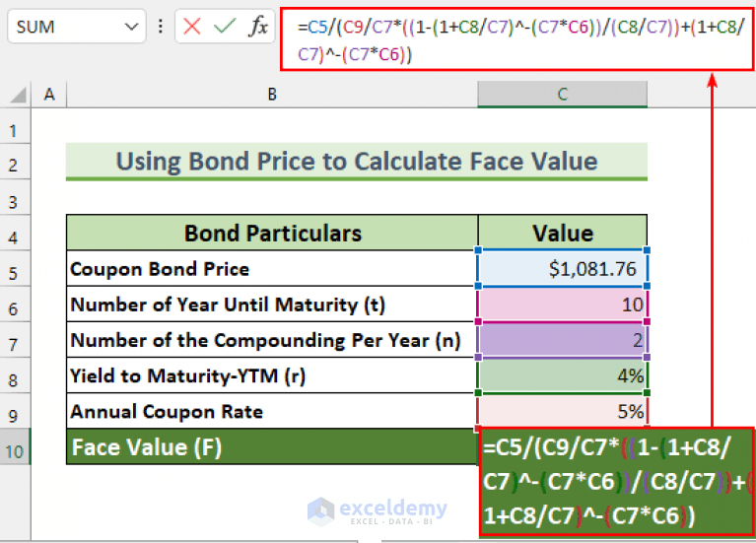This screenshot has height=543, width=756.
Task: Select column B header
Action: [x=272, y=94]
